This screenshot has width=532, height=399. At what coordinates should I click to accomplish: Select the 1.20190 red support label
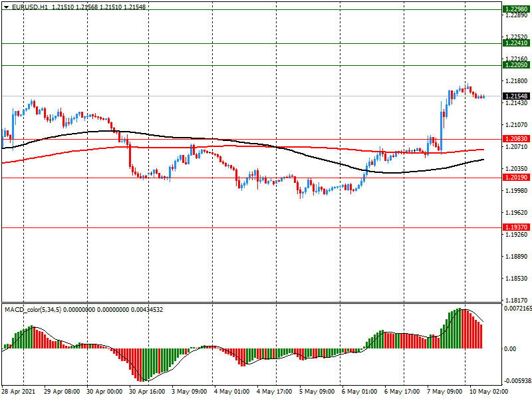click(x=516, y=178)
